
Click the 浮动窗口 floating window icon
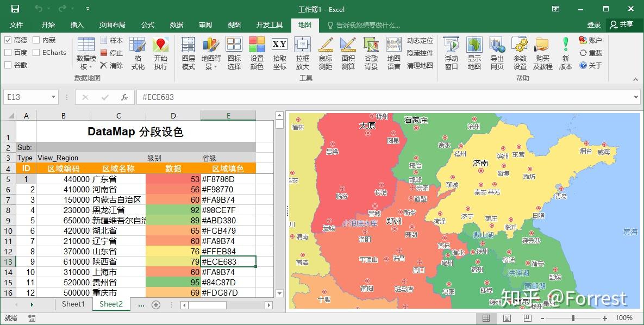pos(452,53)
